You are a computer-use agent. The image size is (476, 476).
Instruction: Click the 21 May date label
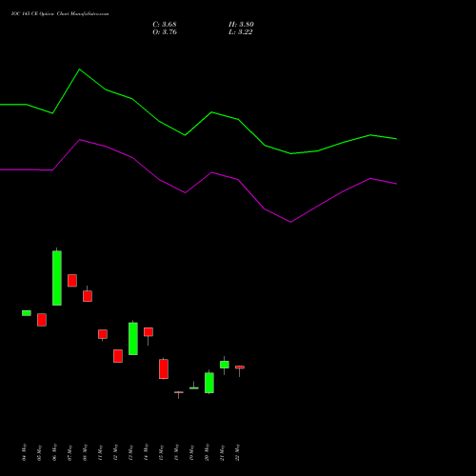[x=223, y=452]
